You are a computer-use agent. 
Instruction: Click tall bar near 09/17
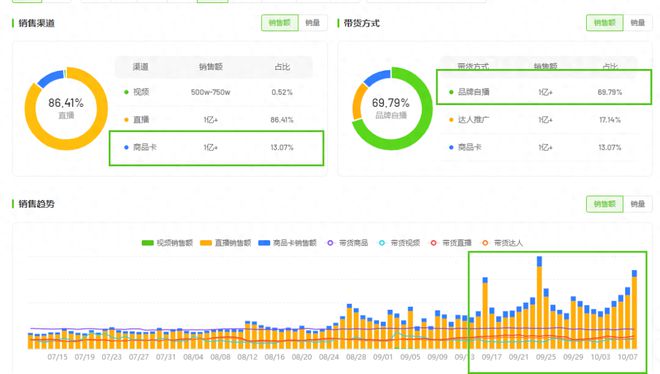pyautogui.click(x=485, y=313)
